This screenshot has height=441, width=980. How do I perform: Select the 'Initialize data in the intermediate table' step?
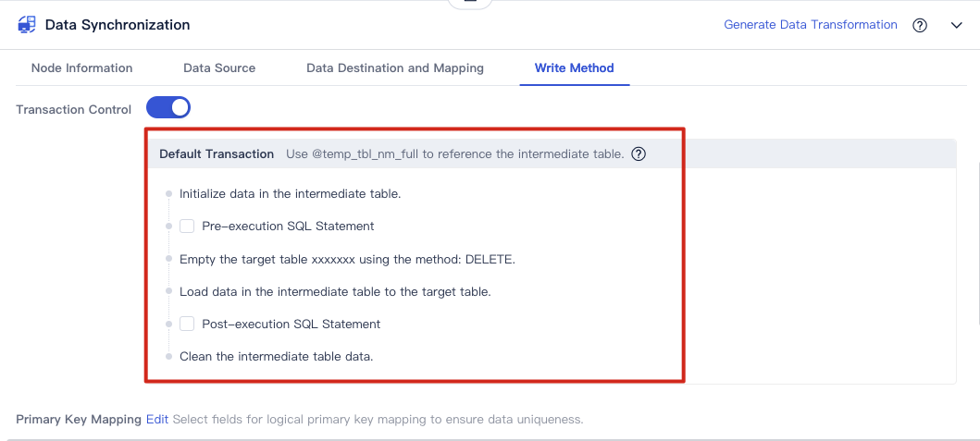pyautogui.click(x=290, y=193)
